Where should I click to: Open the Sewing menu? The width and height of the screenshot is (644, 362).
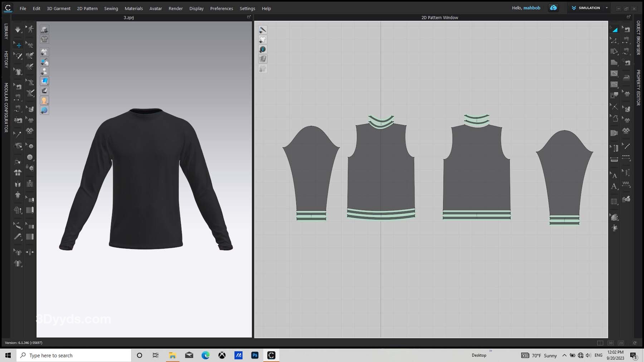tap(111, 8)
